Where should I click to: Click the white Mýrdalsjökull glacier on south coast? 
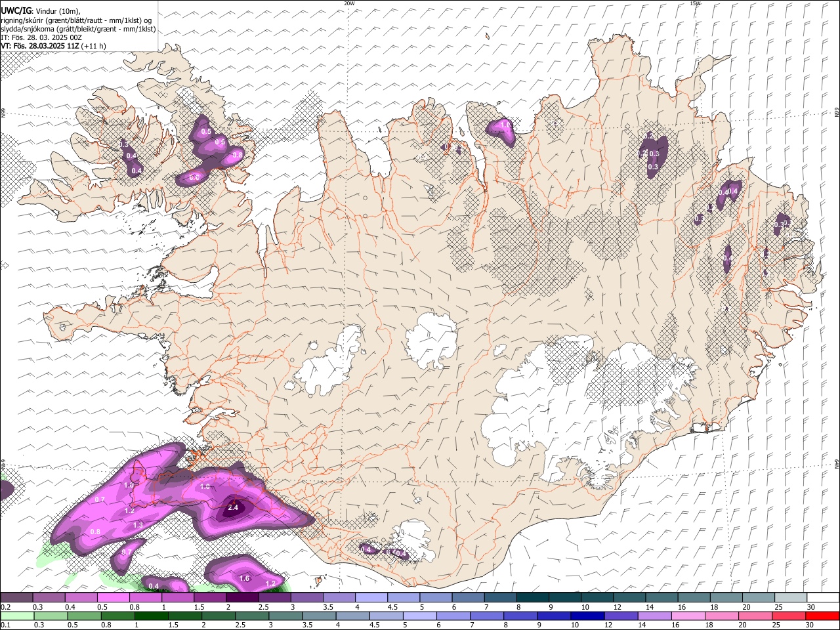coord(413,539)
